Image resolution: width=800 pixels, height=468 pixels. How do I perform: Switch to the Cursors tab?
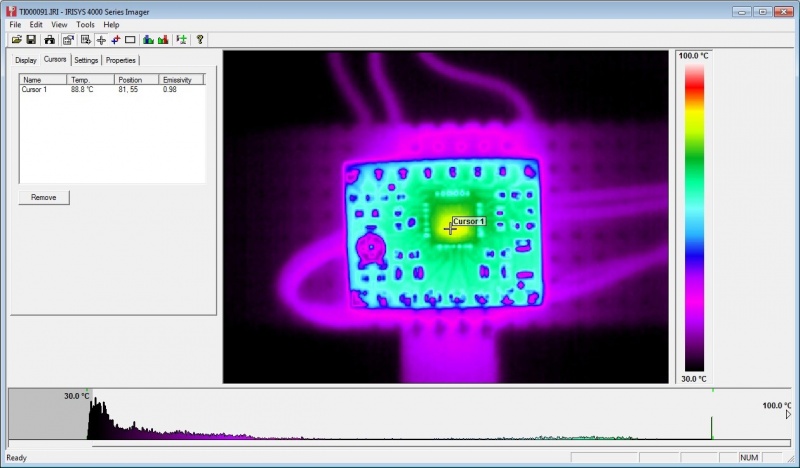(55, 59)
